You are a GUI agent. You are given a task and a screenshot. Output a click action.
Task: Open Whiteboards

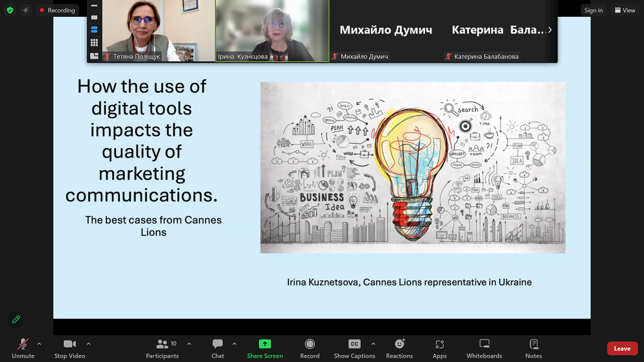point(484,348)
